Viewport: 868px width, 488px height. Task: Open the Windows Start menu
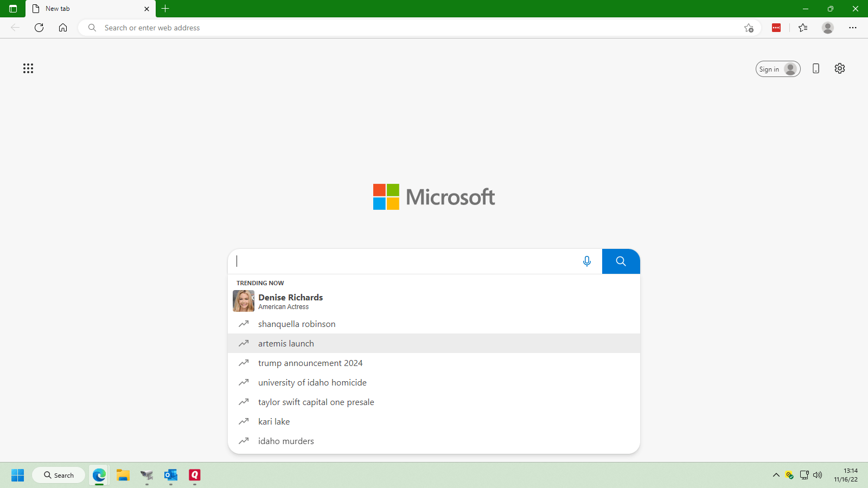point(17,475)
